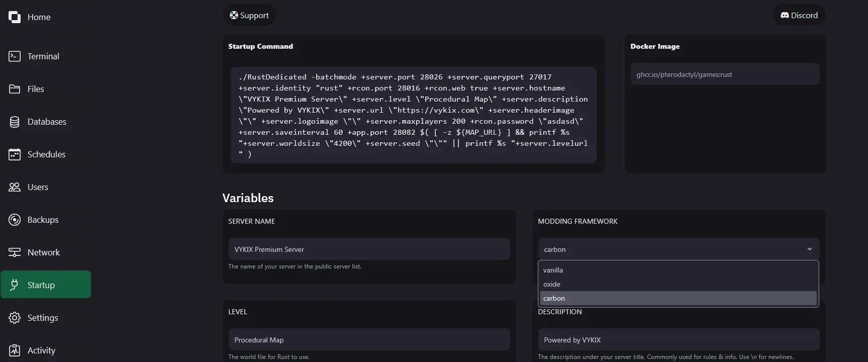Click the description help text about newlines

pos(665,357)
